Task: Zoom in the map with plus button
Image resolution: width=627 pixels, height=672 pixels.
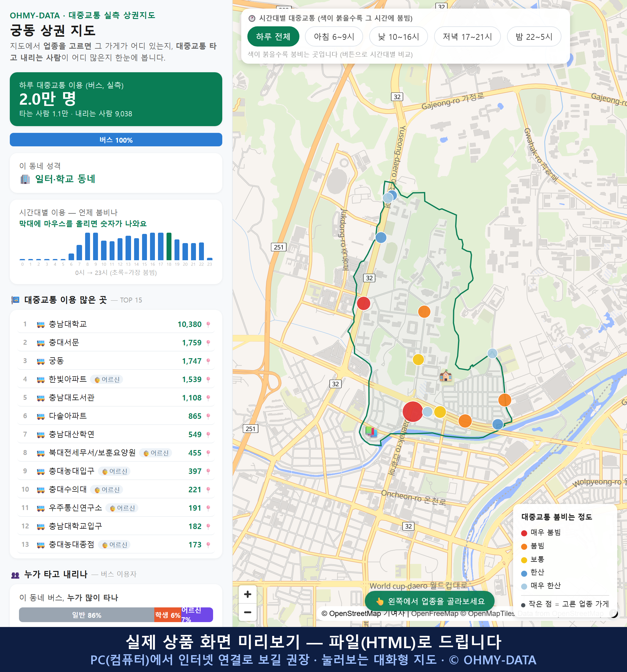Action: tap(247, 594)
